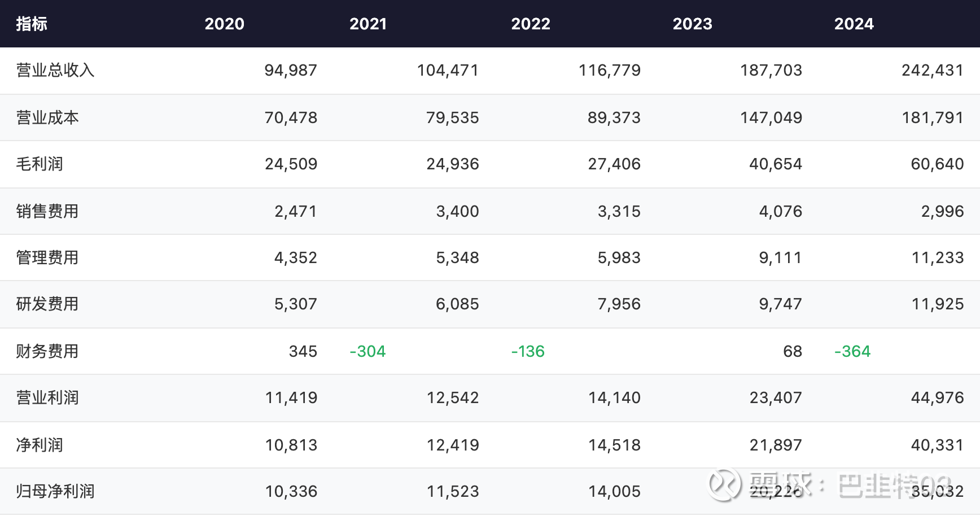Click the 营业总收入 row label
Screen dimensions: 980x516
click(x=55, y=70)
